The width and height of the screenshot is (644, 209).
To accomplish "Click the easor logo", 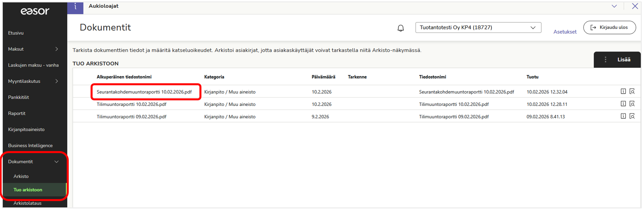I will coord(35,11).
